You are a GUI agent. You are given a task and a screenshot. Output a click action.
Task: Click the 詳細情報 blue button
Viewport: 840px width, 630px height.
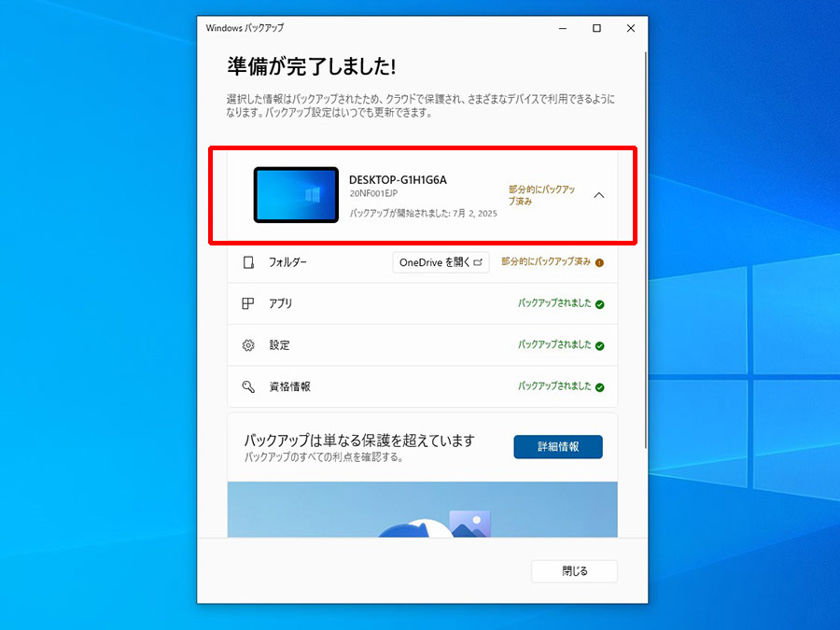pyautogui.click(x=558, y=447)
